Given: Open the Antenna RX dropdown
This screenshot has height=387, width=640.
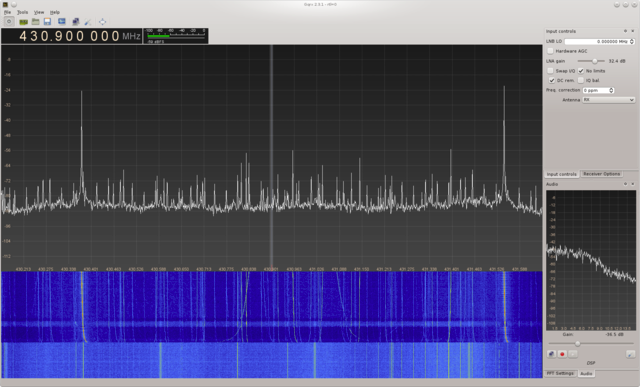Looking at the screenshot, I should click(609, 100).
